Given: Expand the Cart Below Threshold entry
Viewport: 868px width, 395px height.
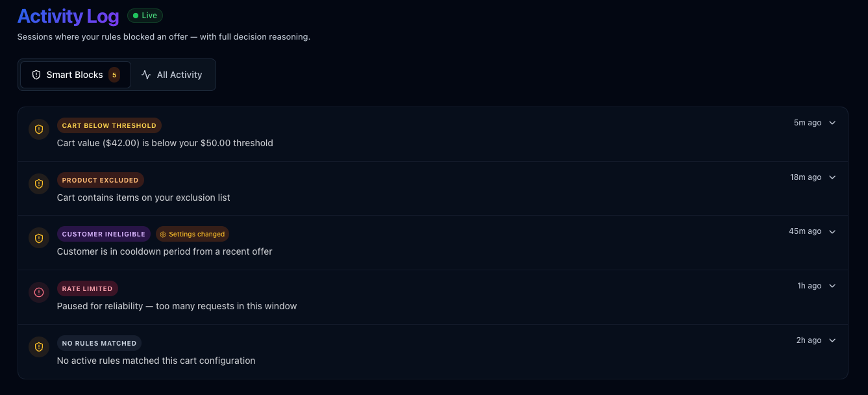Looking at the screenshot, I should [x=832, y=122].
